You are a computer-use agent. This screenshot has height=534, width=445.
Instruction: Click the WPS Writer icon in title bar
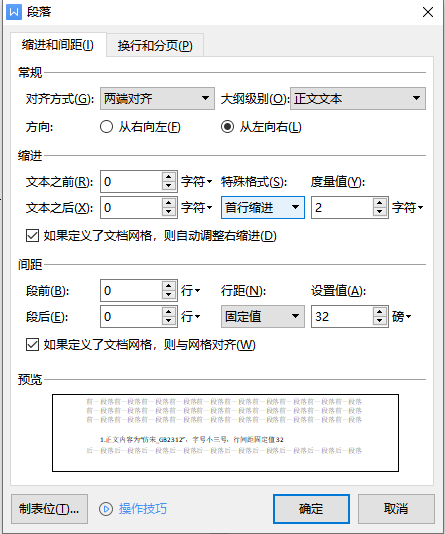pos(14,12)
